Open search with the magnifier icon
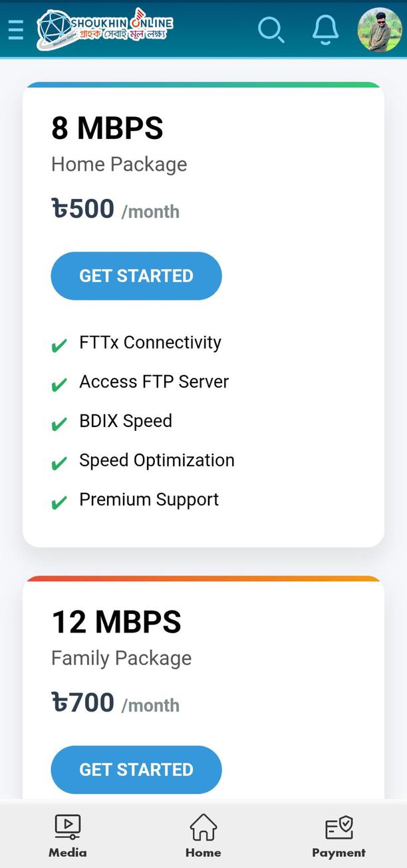 click(x=271, y=29)
